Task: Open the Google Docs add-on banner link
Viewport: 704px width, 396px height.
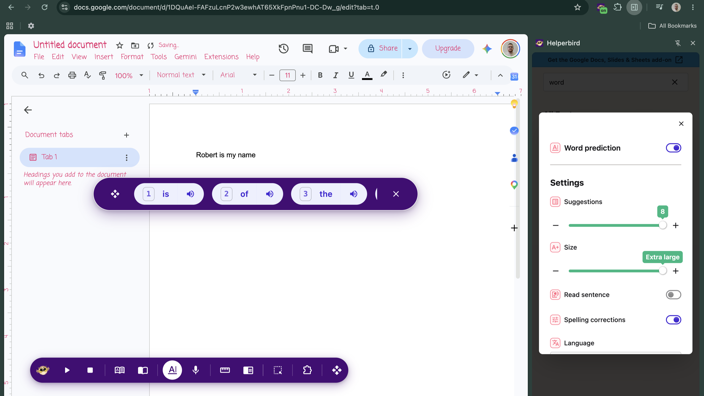Action: click(616, 60)
